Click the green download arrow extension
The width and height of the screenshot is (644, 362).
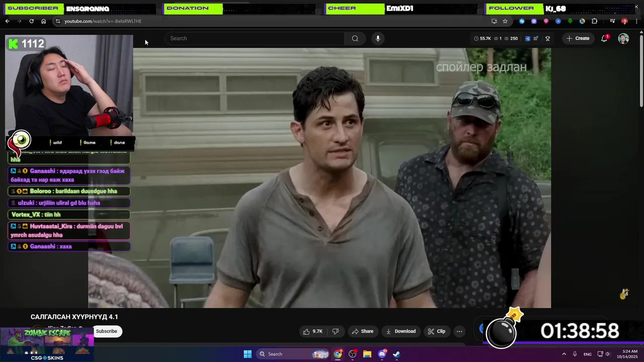click(570, 21)
